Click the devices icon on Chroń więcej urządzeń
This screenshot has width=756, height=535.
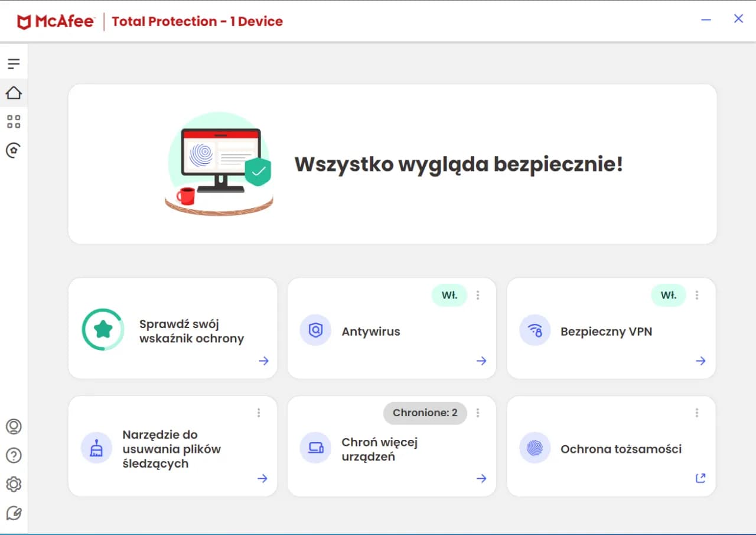click(x=315, y=448)
